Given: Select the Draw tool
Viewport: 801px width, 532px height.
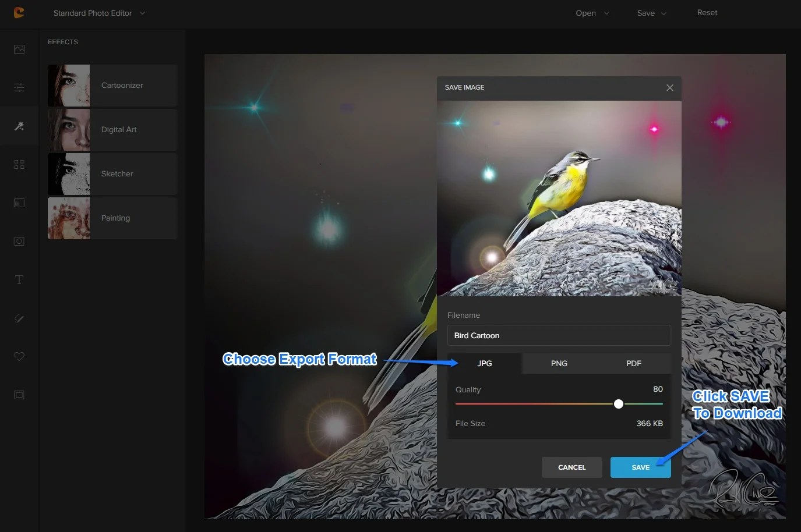Looking at the screenshot, I should [x=19, y=318].
